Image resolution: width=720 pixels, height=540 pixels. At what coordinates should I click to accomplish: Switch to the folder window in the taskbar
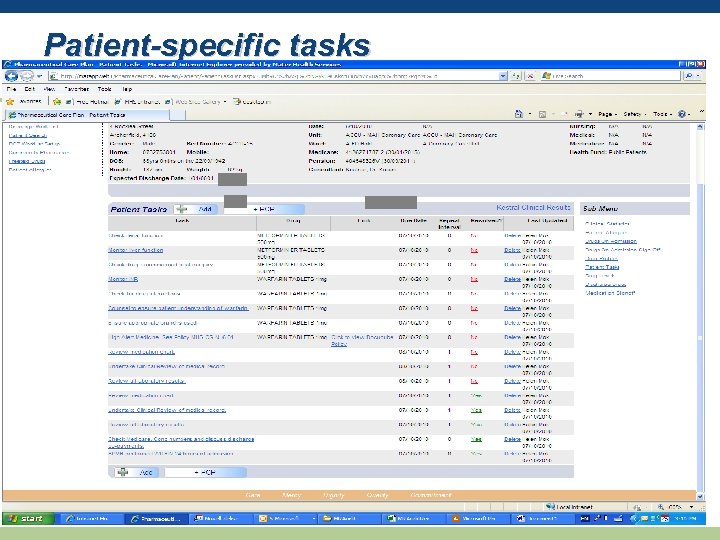coord(349,518)
